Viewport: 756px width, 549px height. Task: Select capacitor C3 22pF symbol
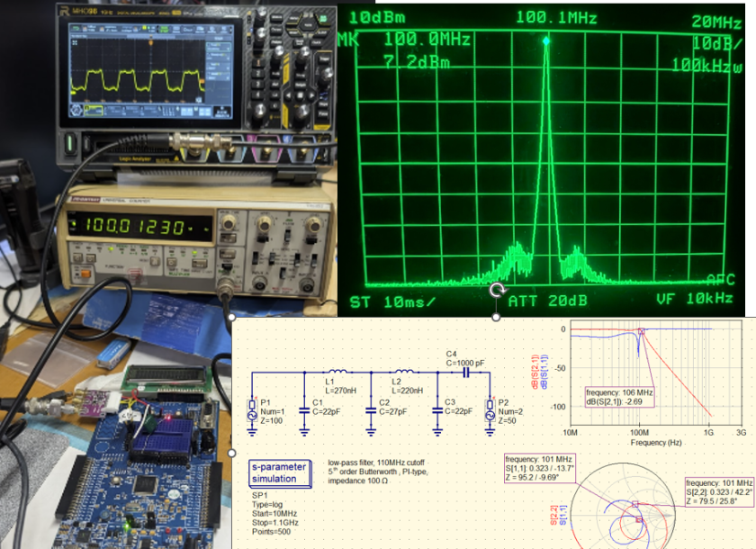(437, 409)
